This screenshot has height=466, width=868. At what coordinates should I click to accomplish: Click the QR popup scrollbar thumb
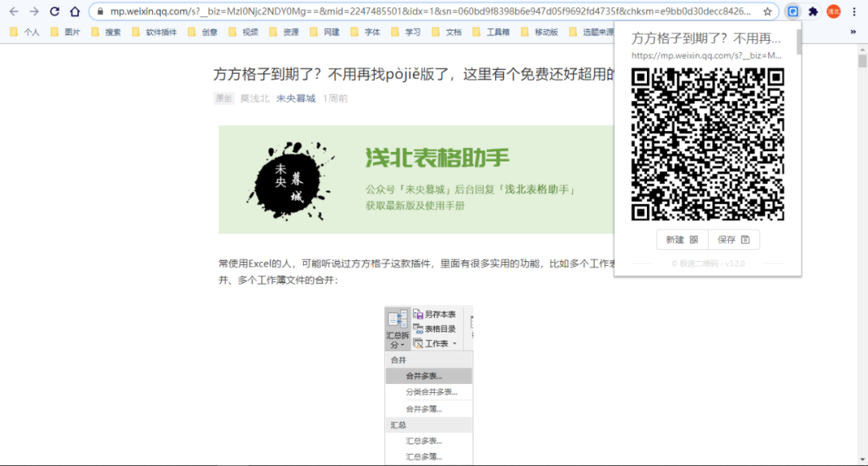(x=799, y=42)
